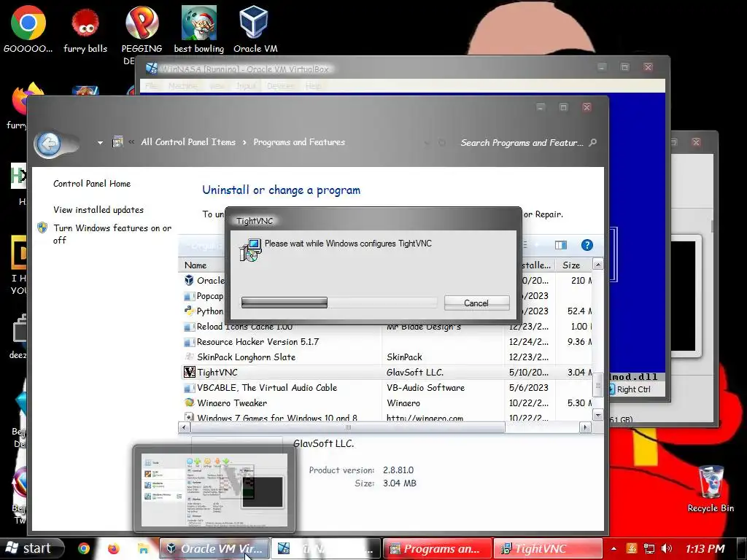Click the shield icon beside Windows features

tap(42, 227)
